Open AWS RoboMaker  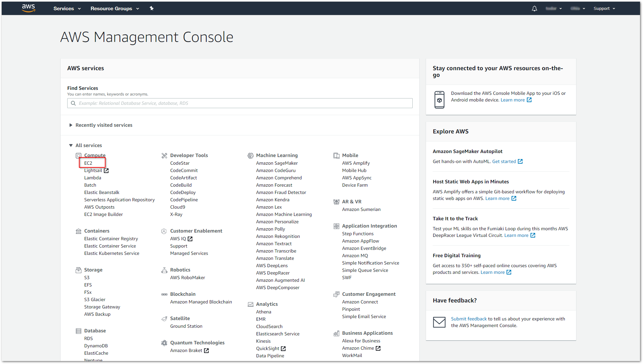point(188,277)
